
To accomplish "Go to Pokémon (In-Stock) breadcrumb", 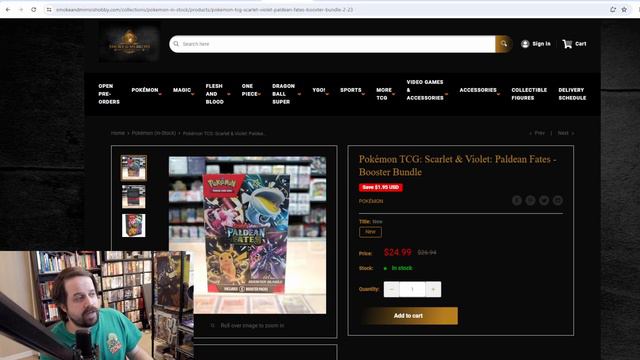I will click(x=153, y=133).
